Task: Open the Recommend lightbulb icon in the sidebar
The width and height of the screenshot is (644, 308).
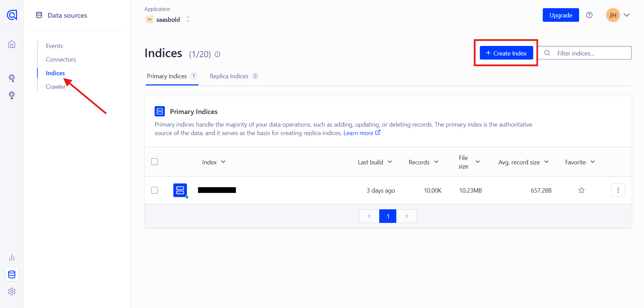Action: [x=12, y=95]
